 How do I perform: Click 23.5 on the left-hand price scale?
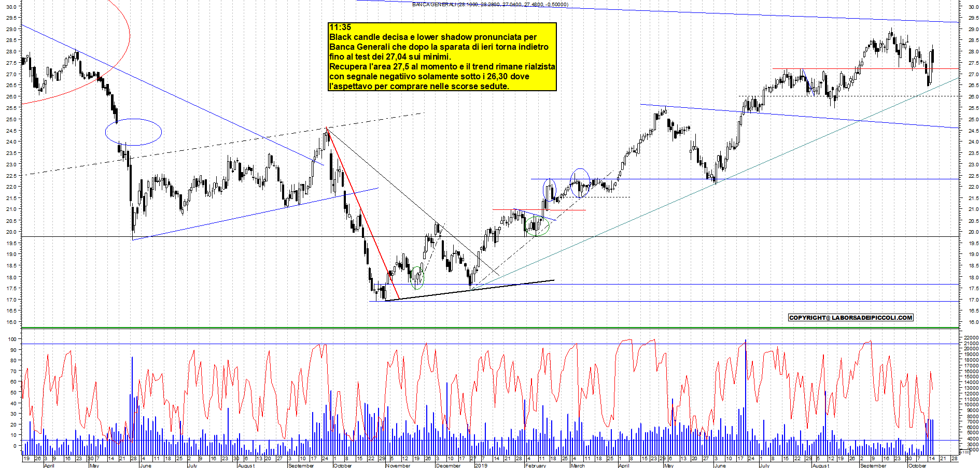tap(11, 153)
